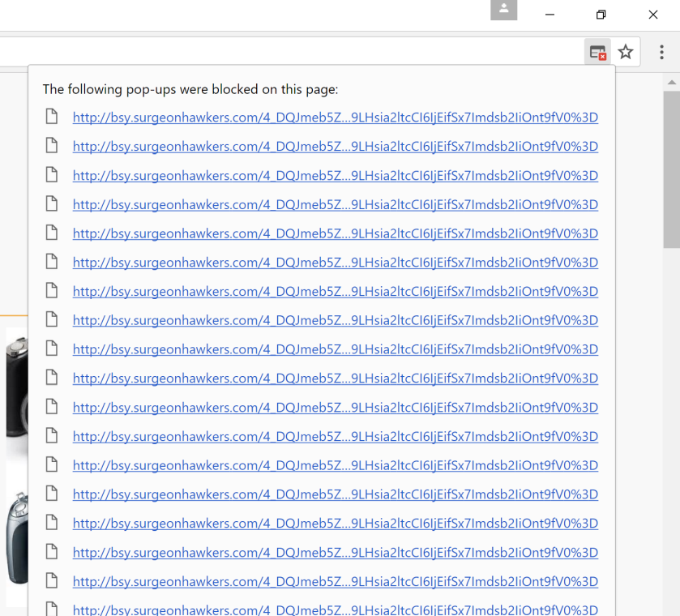Click the Chrome profile avatar button
This screenshot has width=680, height=616.
503,10
